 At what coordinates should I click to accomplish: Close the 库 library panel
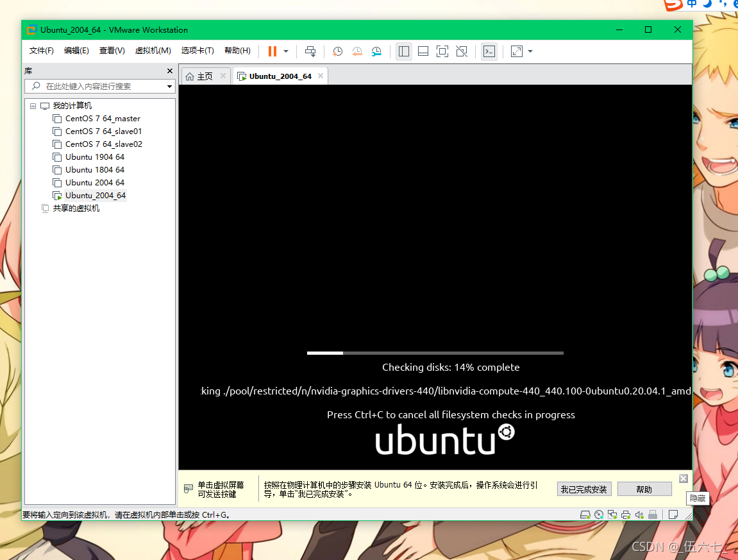[x=170, y=71]
